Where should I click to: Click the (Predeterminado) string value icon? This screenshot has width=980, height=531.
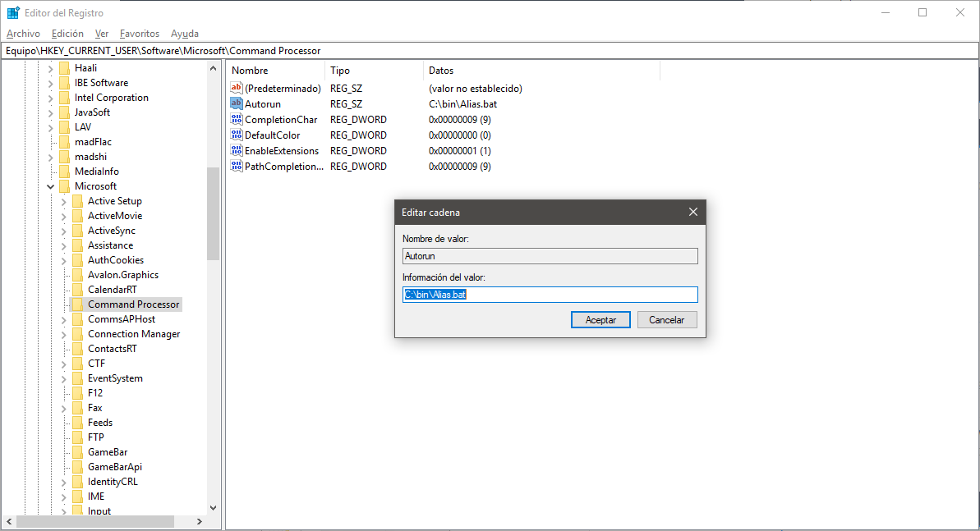[237, 88]
